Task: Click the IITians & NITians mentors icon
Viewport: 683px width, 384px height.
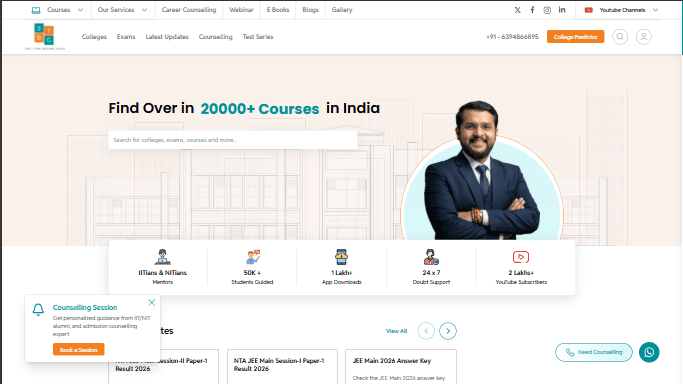Action: coord(162,257)
